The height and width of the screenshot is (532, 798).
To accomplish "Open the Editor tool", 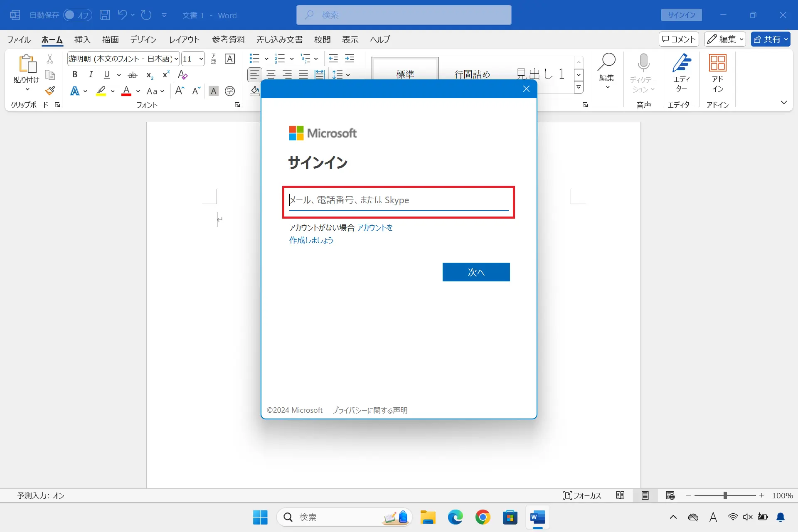I will click(682, 73).
